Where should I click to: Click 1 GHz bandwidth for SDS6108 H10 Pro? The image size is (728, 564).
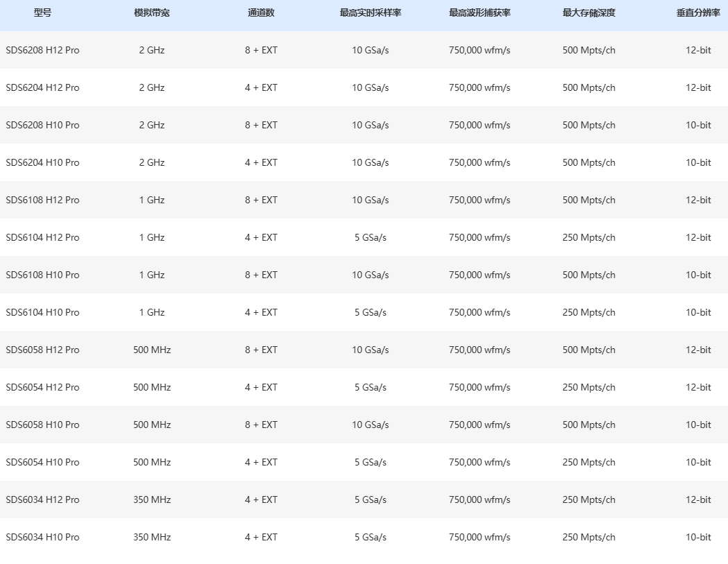click(x=152, y=275)
